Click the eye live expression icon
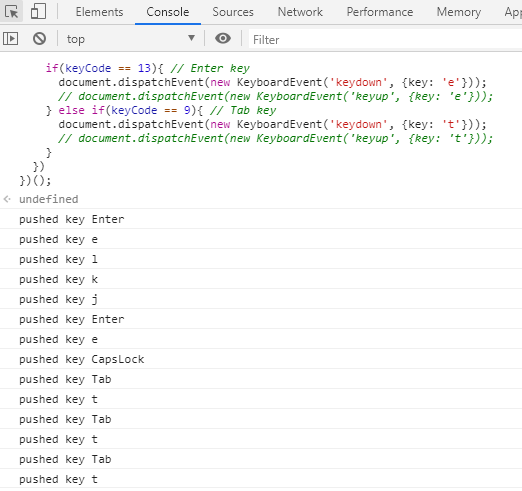Image resolution: width=522 pixels, height=491 pixels. (x=223, y=39)
